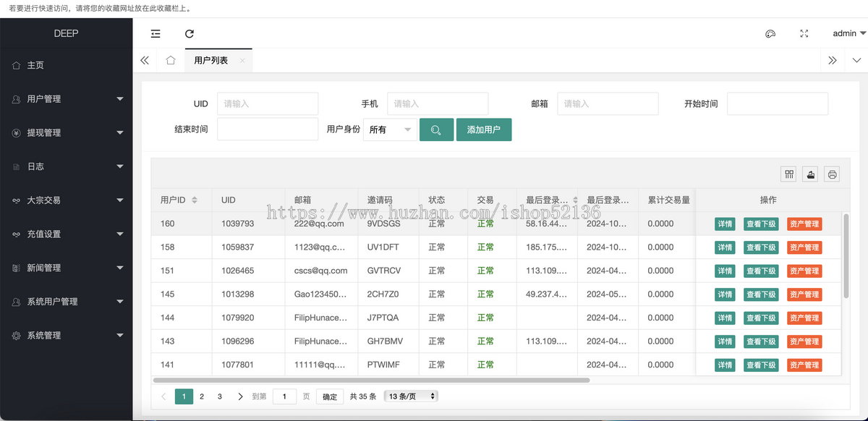
Task: Click 资产管理 for user 143
Action: pos(804,341)
